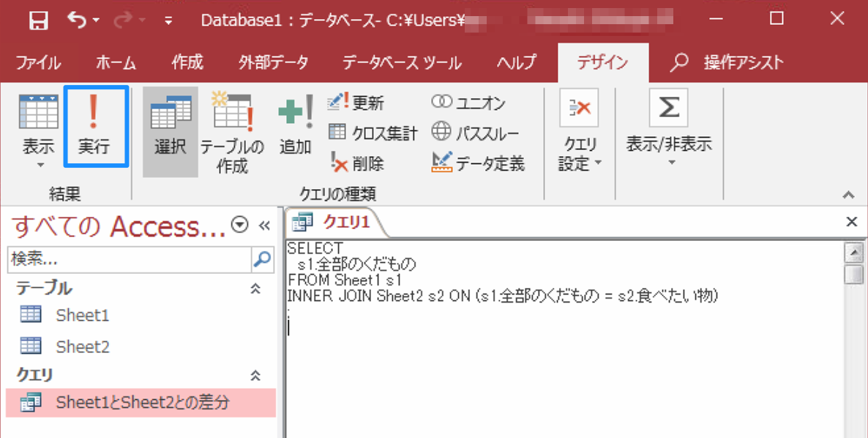Screen dimensions: 868x438
Task: Close the クエリ1 query window
Action: [x=851, y=222]
